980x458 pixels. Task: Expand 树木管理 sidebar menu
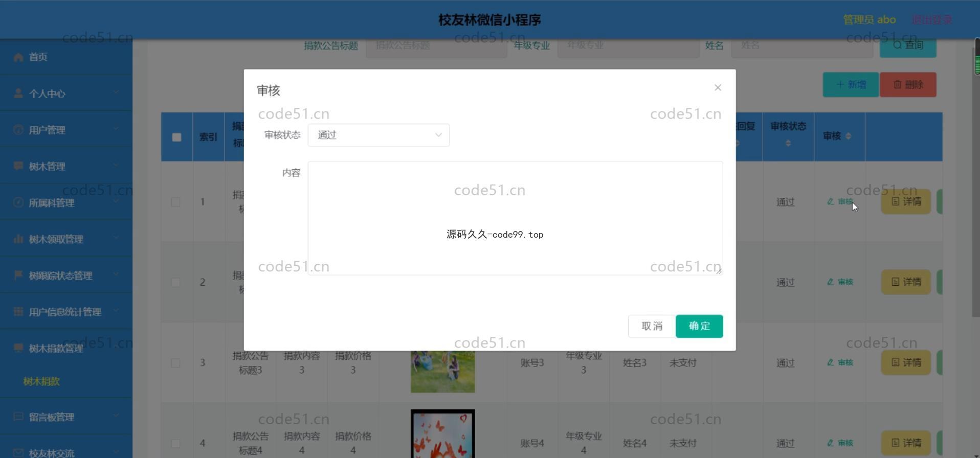(66, 166)
